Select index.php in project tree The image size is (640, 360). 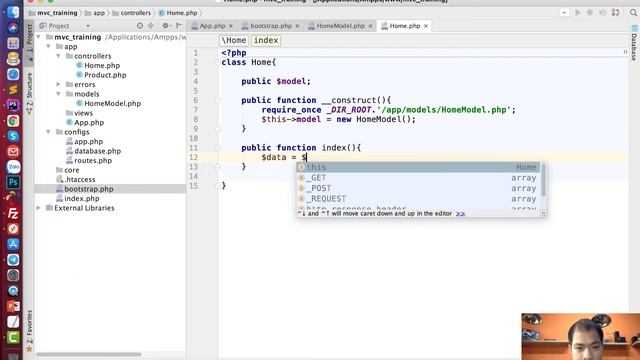pyautogui.click(x=82, y=198)
